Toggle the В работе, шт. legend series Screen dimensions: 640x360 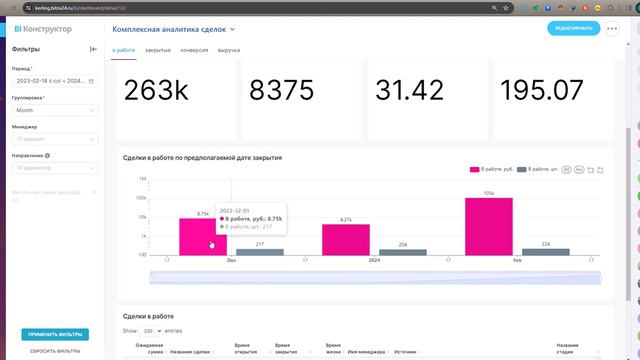pyautogui.click(x=537, y=169)
